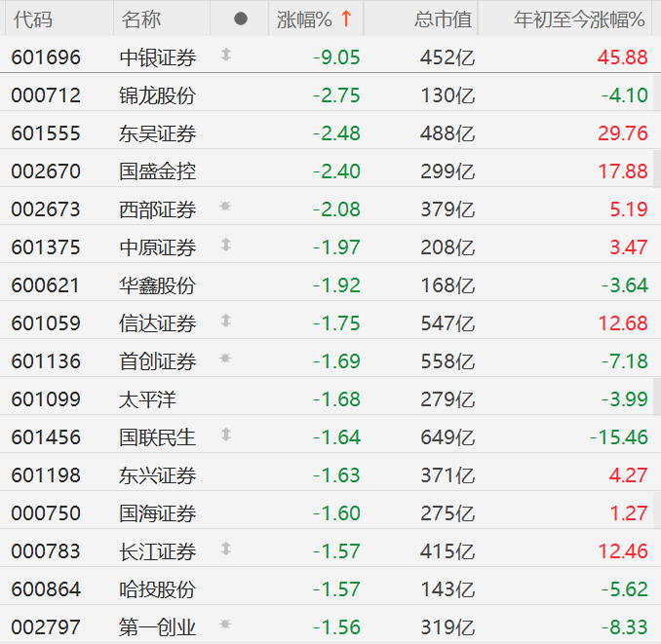This screenshot has height=644, width=661.
Task: Sort by the 总市值 column header
Action: tap(443, 19)
